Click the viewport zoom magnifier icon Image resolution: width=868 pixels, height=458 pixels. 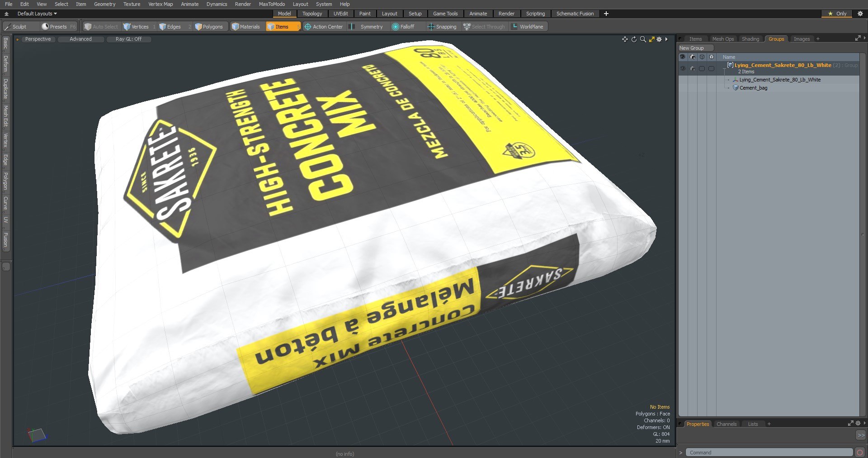pyautogui.click(x=643, y=39)
